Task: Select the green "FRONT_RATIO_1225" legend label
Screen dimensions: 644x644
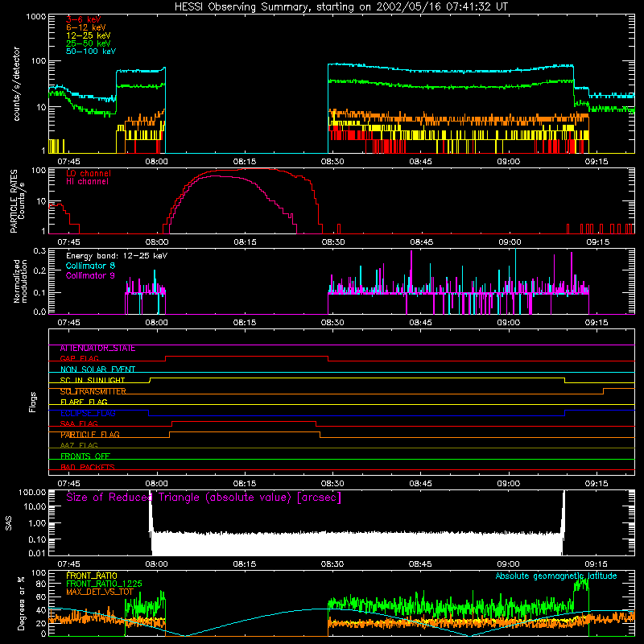Action: pyautogui.click(x=104, y=584)
